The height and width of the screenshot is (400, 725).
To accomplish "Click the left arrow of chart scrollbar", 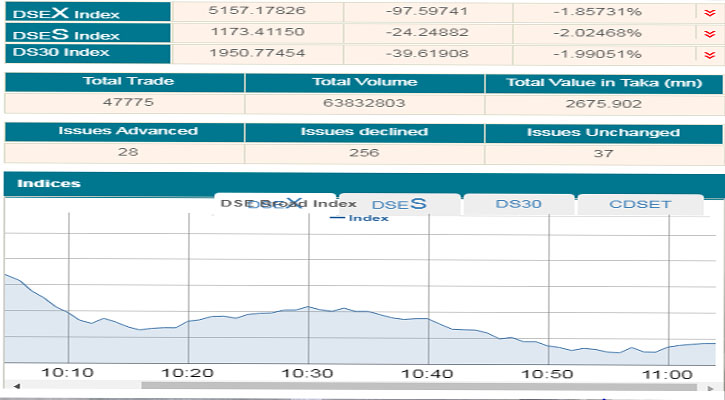I will (x=15, y=385).
